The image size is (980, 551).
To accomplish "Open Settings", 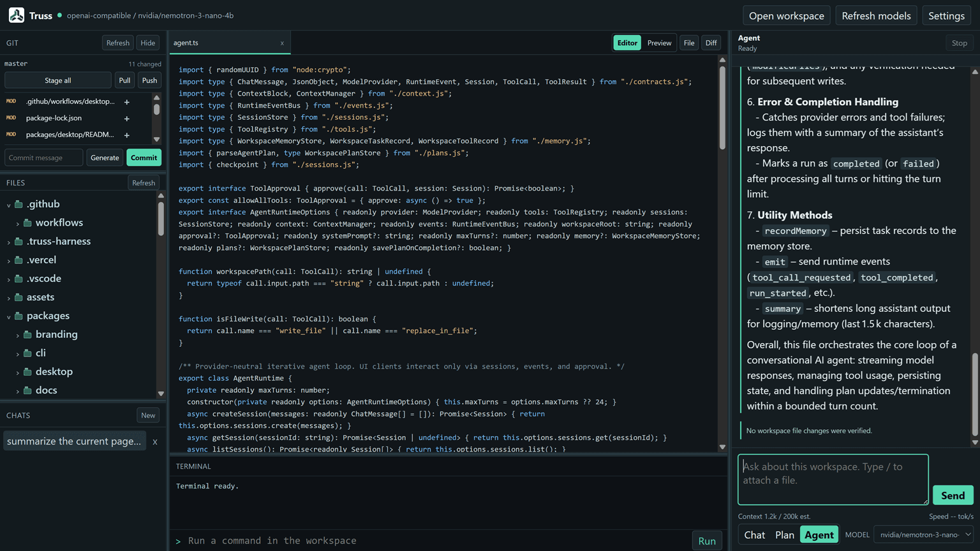I will pos(946,15).
